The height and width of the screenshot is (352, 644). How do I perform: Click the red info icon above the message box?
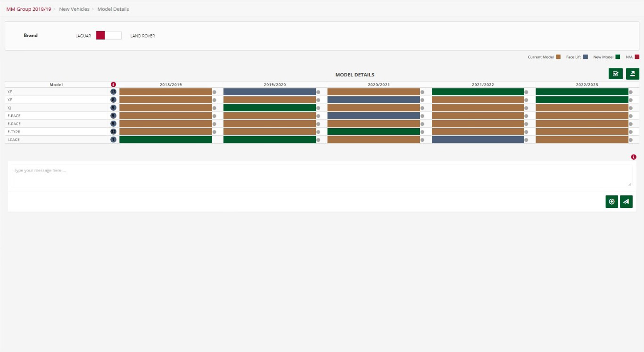(634, 157)
